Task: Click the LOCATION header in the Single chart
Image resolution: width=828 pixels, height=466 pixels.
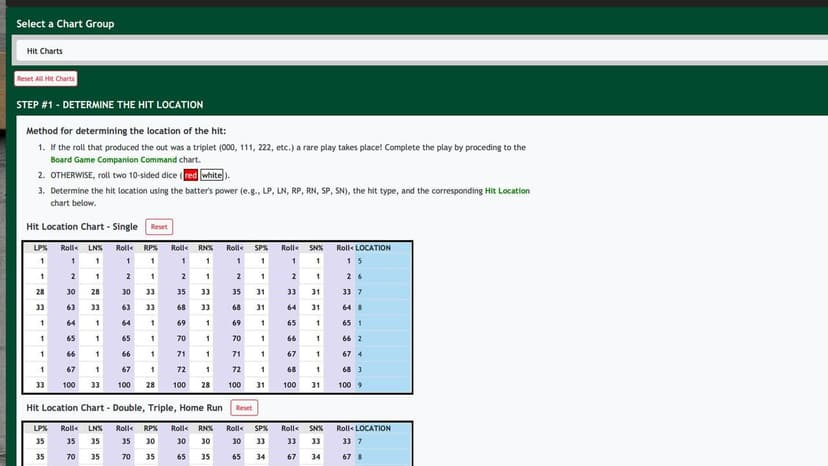Action: (x=373, y=248)
